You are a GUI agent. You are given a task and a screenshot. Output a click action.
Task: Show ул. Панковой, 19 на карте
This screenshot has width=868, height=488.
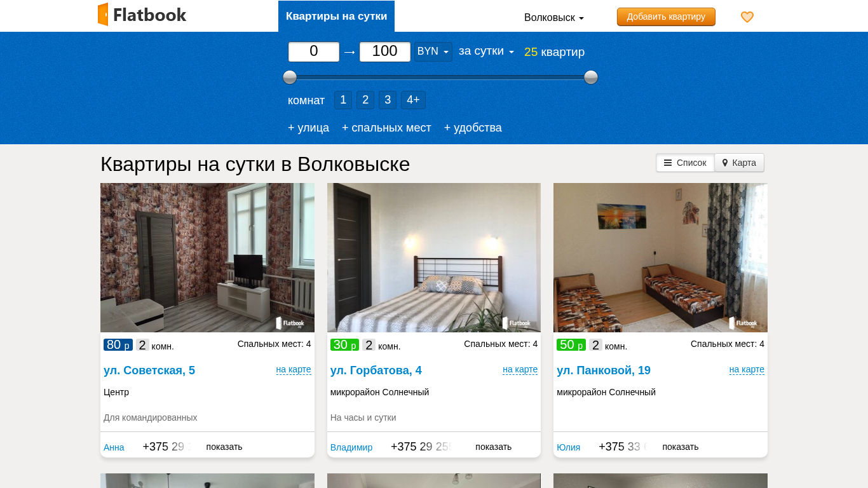point(747,370)
